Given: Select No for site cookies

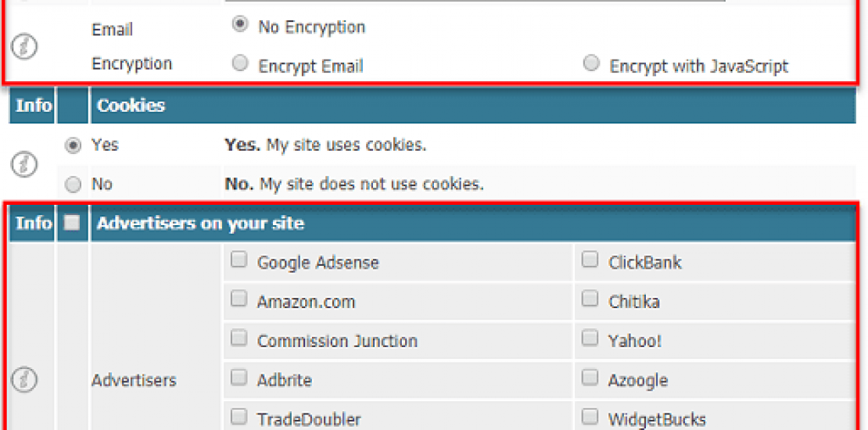Looking at the screenshot, I should 74,185.
